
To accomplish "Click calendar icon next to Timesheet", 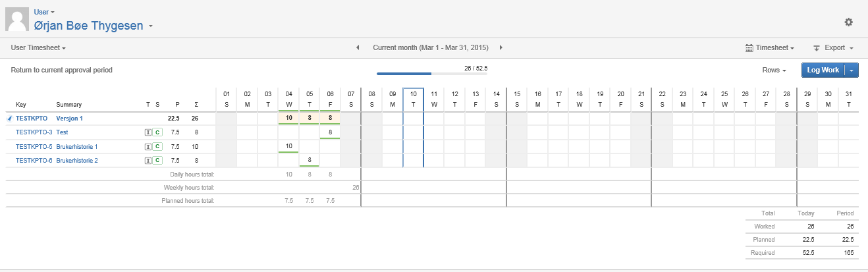I will pos(749,48).
